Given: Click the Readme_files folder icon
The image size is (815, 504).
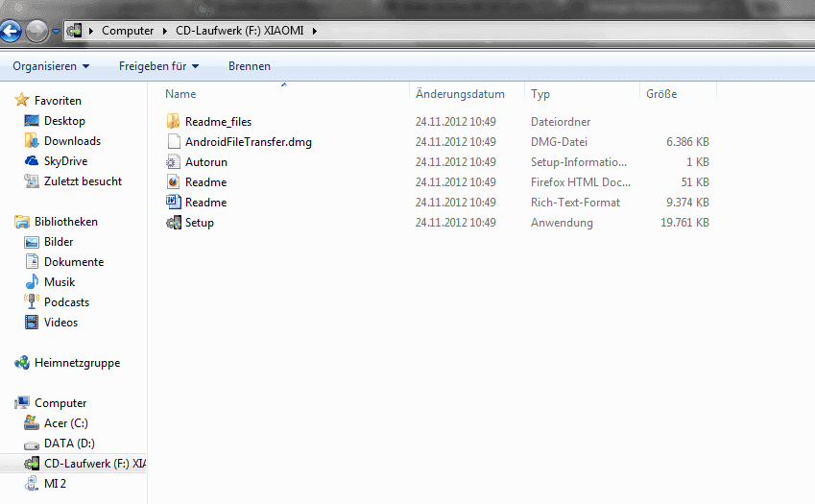Looking at the screenshot, I should pos(173,121).
